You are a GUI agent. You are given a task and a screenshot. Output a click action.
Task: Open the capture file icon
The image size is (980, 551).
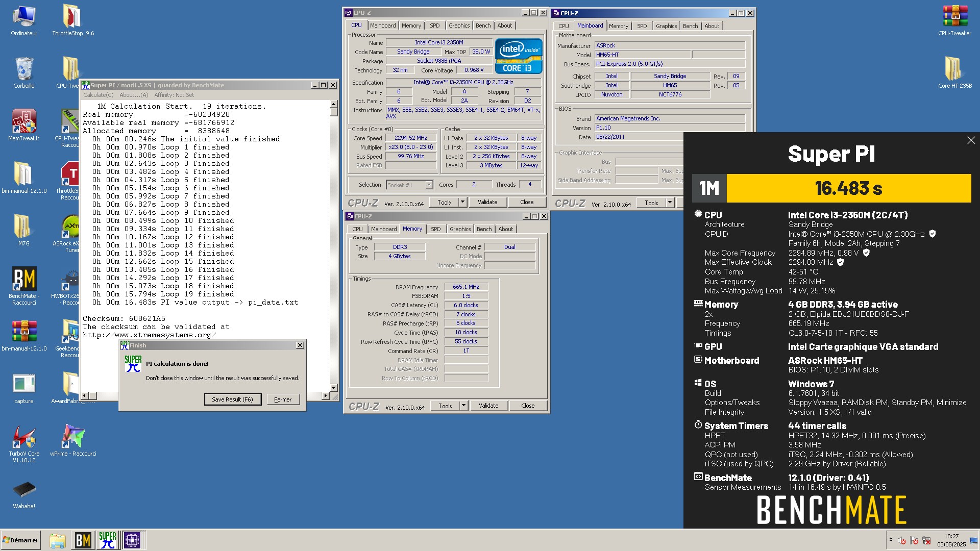(24, 388)
